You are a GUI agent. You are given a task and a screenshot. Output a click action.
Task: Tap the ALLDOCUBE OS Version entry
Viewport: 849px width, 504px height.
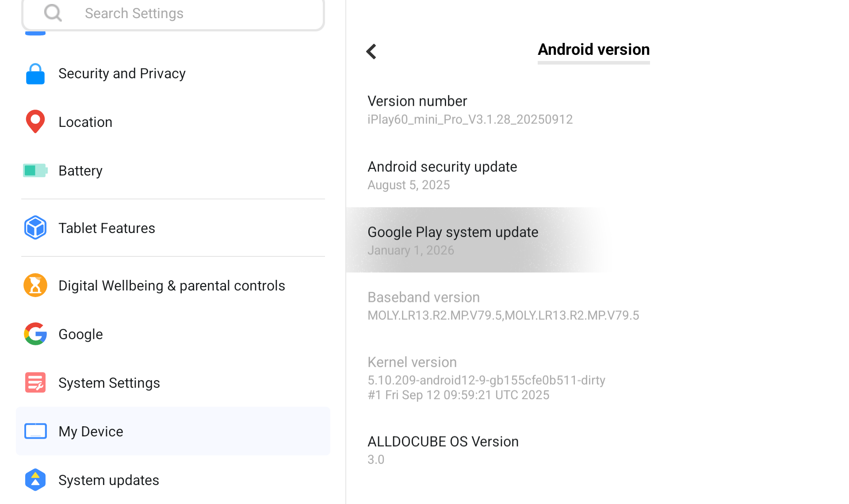[x=443, y=450]
